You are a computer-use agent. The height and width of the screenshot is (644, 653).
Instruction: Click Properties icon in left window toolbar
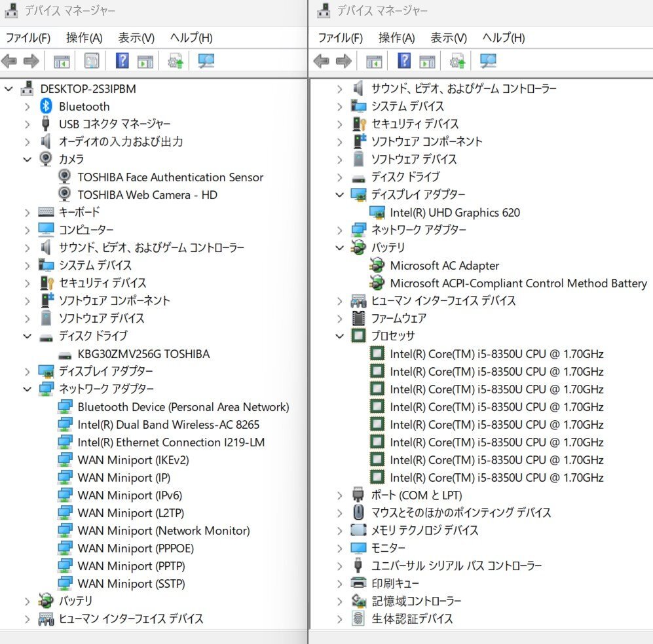point(92,61)
